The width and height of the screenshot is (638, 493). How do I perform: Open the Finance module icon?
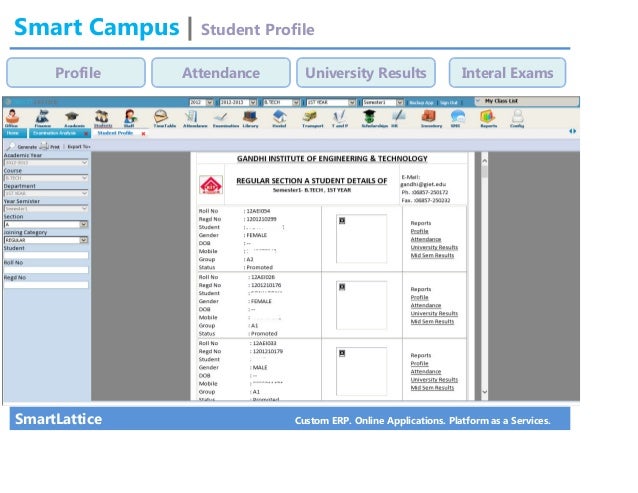click(42, 118)
